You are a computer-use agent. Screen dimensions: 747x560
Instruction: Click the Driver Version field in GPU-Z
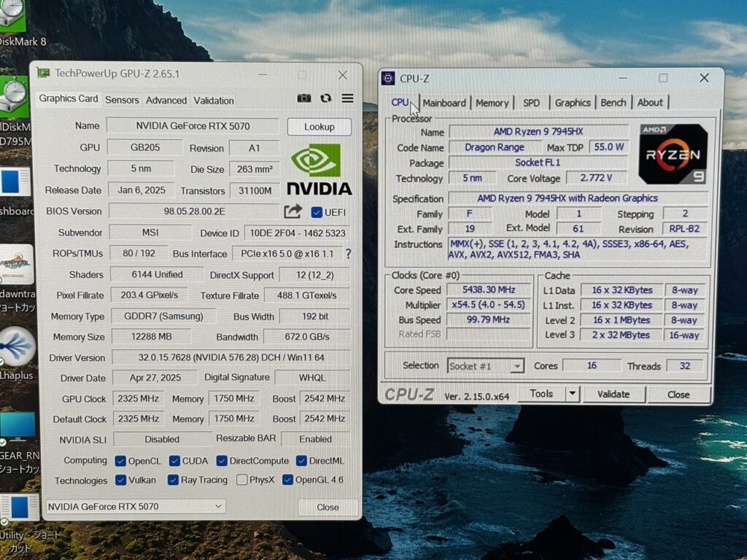click(231, 357)
